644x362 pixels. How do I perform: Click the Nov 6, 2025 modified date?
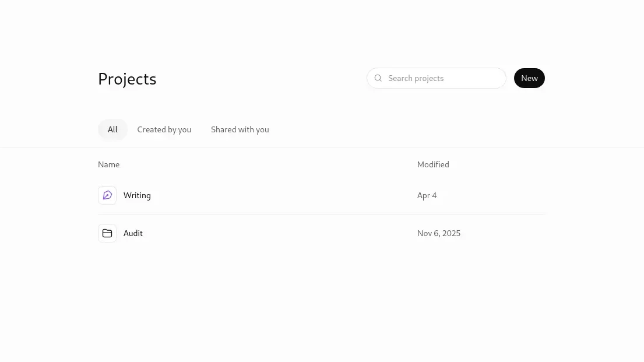pyautogui.click(x=439, y=233)
